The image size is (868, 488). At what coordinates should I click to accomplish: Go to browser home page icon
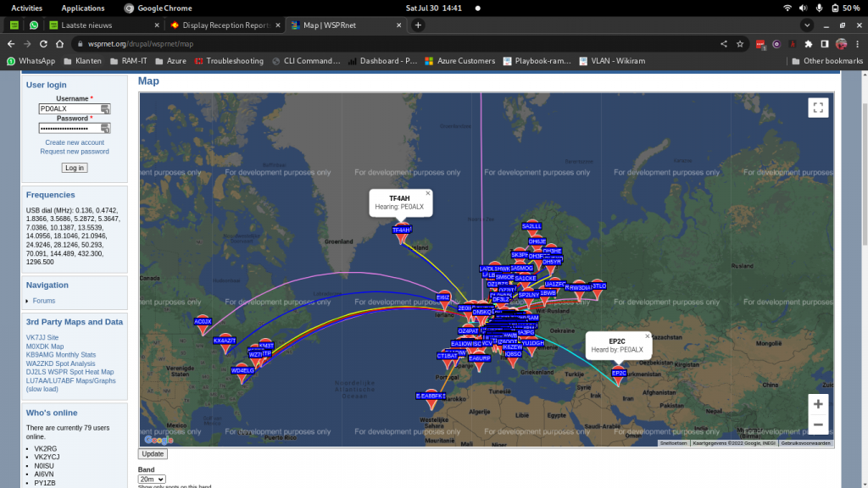tap(60, 44)
